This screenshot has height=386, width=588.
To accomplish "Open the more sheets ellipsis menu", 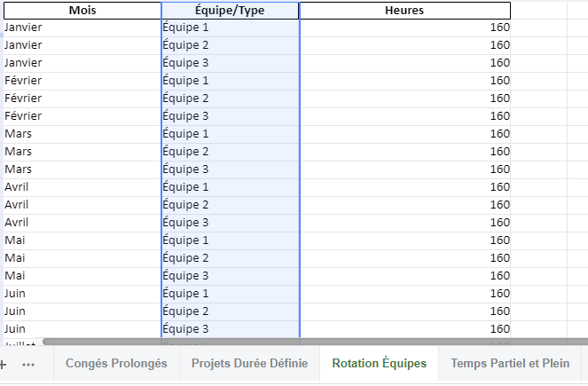I will [x=28, y=364].
